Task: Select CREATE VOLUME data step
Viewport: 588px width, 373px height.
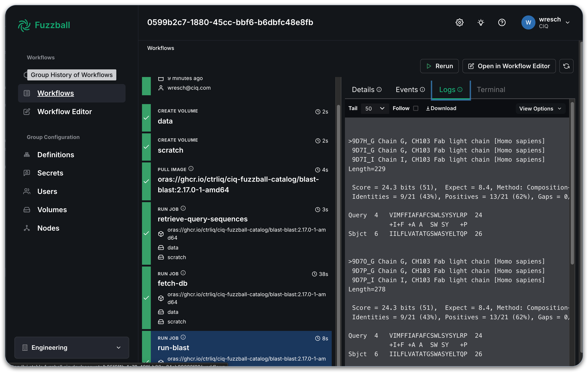Action: (237, 118)
